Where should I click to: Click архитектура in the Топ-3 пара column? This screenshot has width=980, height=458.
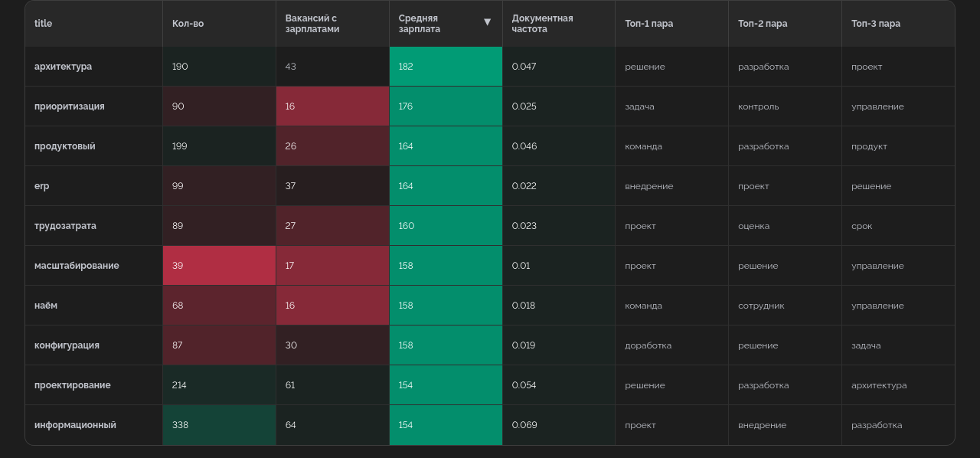pyautogui.click(x=878, y=385)
